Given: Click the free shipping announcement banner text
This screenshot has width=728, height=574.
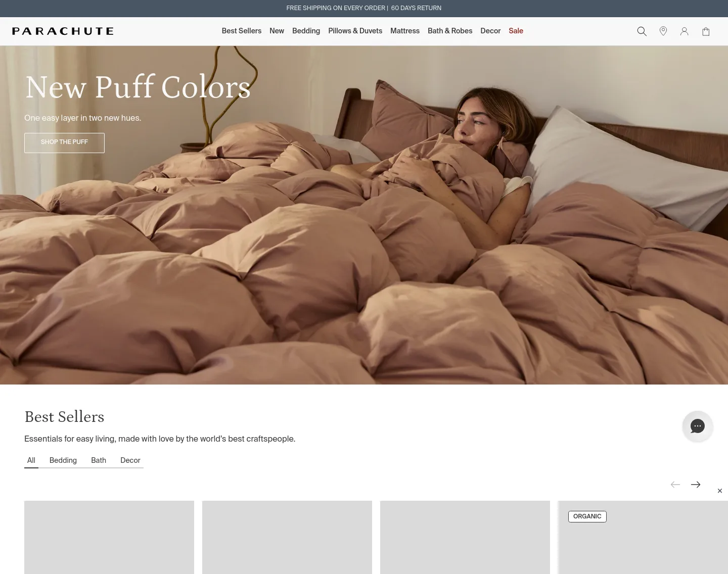Looking at the screenshot, I should (x=364, y=8).
